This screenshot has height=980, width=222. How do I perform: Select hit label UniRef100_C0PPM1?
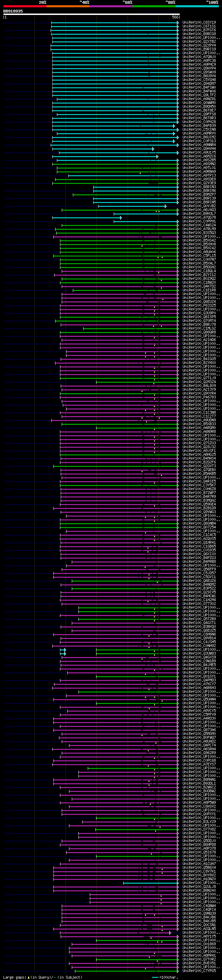pyautogui.click(x=199, y=221)
